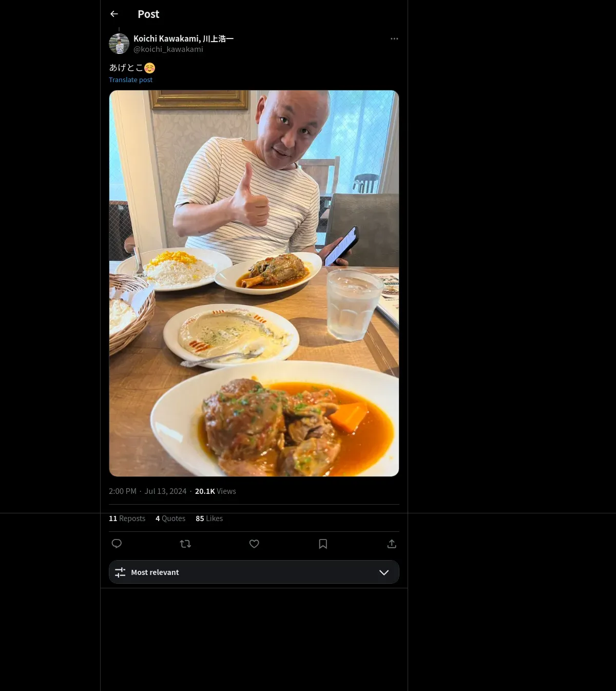Click the reply speech bubble icon
The height and width of the screenshot is (691, 616).
pyautogui.click(x=117, y=544)
